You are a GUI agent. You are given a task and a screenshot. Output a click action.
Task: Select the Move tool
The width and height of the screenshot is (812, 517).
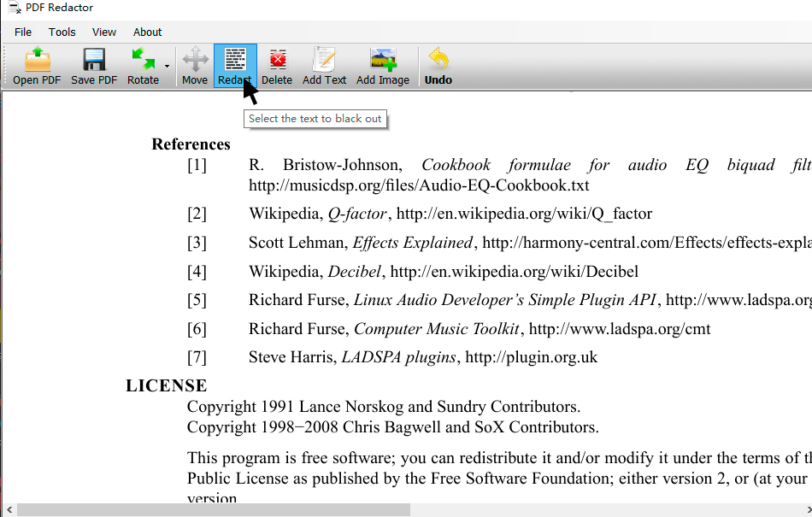pos(195,66)
